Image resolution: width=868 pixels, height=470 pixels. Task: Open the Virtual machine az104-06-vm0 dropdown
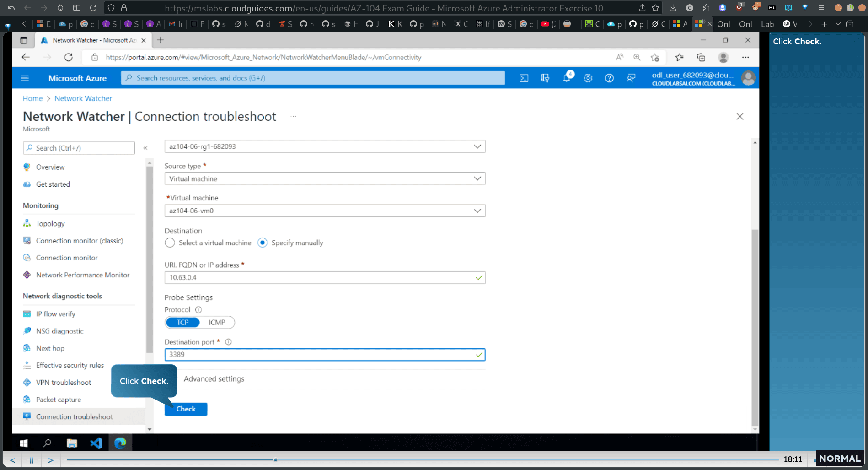(x=325, y=211)
